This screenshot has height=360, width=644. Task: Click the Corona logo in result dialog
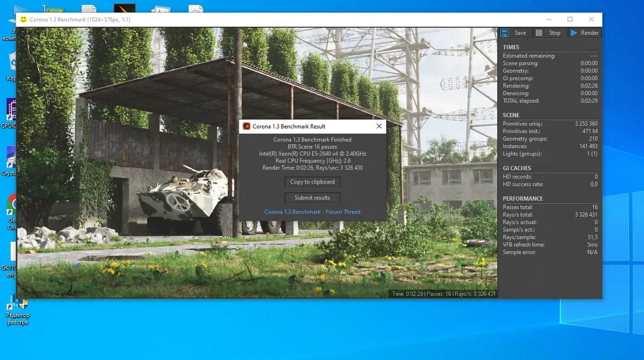click(246, 127)
